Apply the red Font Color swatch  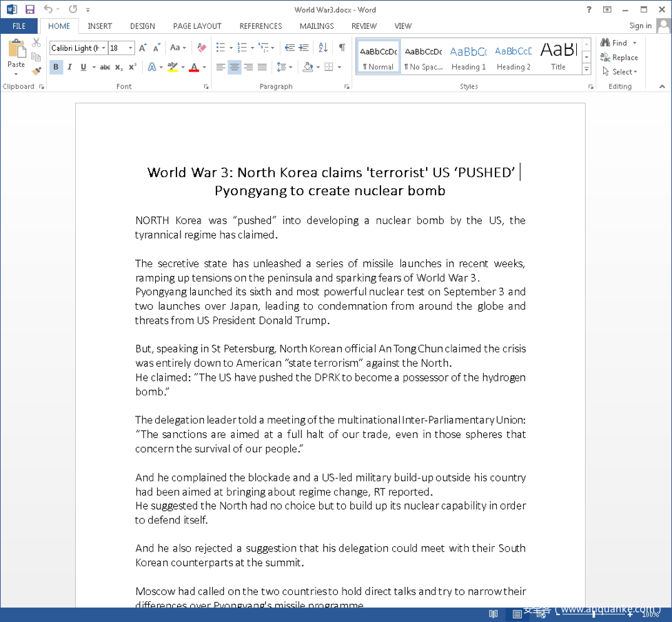(194, 67)
